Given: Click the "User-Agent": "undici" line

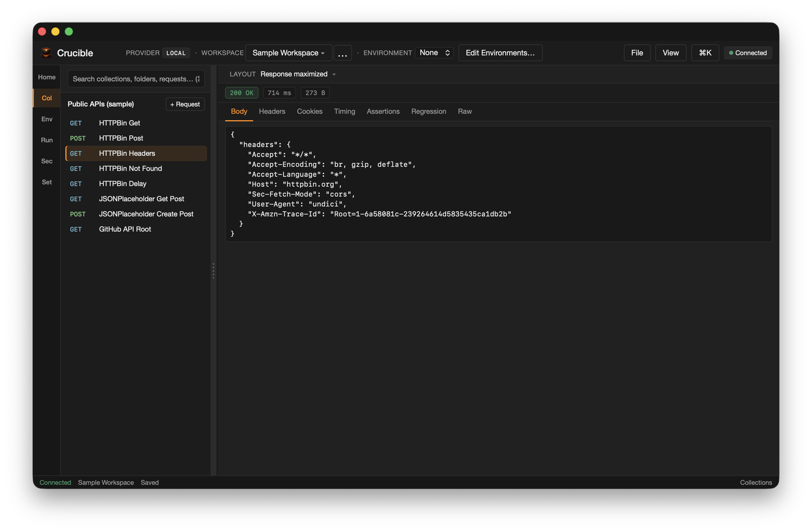Looking at the screenshot, I should pos(297,204).
